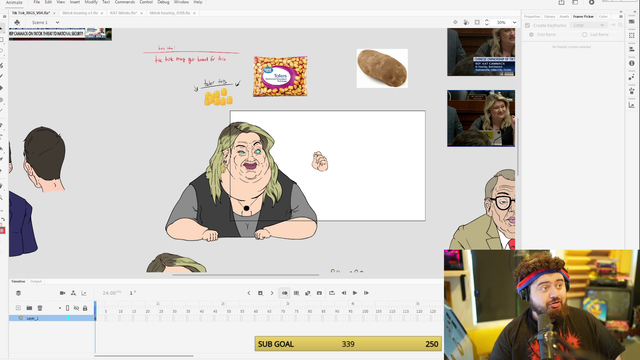
Task: Add a new layer with the plus icon
Action: click(18, 308)
